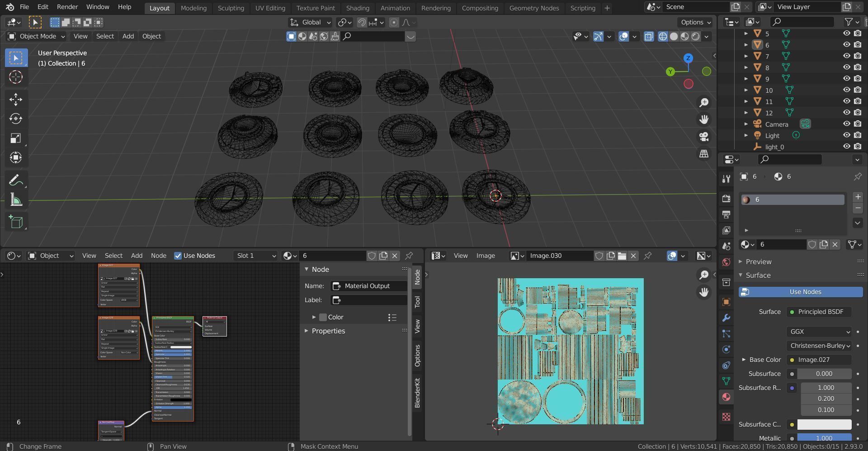Uncheck the Use Nodes checkbox

coord(178,256)
